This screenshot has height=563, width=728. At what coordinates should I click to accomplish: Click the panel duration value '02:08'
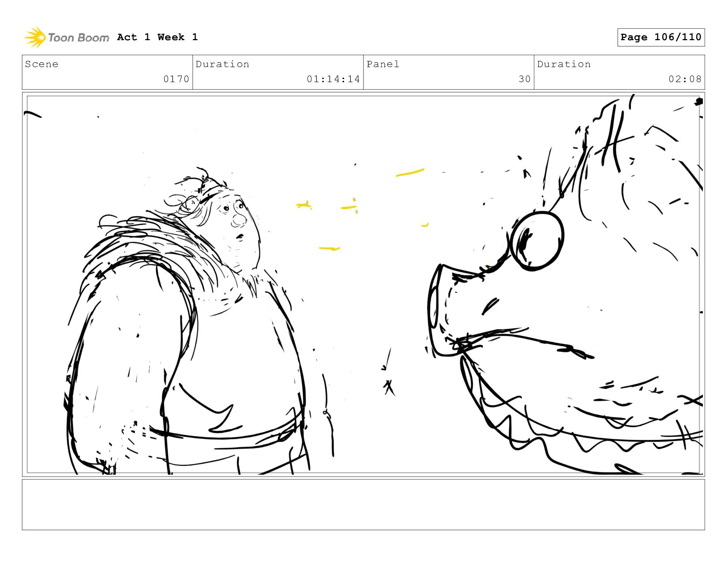coord(685,79)
